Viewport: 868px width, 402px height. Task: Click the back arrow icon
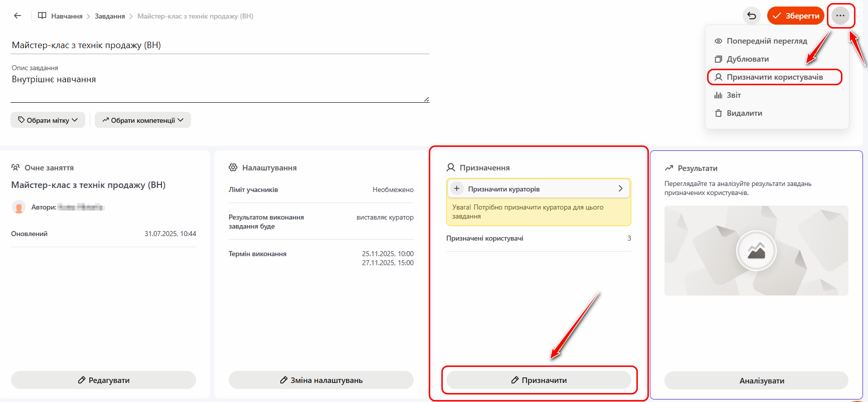pyautogui.click(x=18, y=16)
